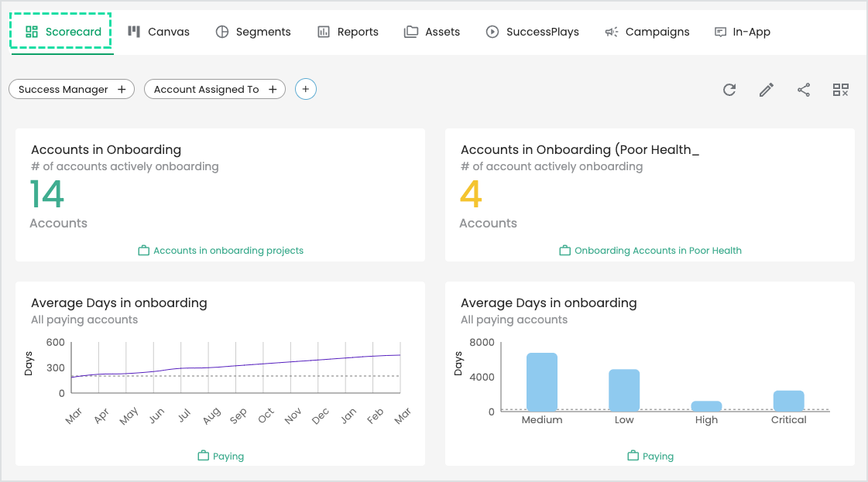Click the Sep label on the line chart axis
The image size is (868, 482).
(x=238, y=416)
